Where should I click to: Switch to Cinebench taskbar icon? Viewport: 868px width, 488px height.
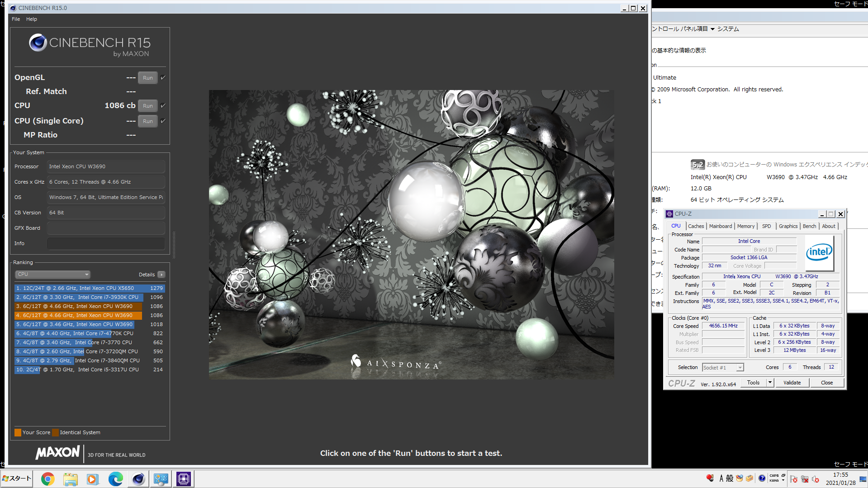138,479
